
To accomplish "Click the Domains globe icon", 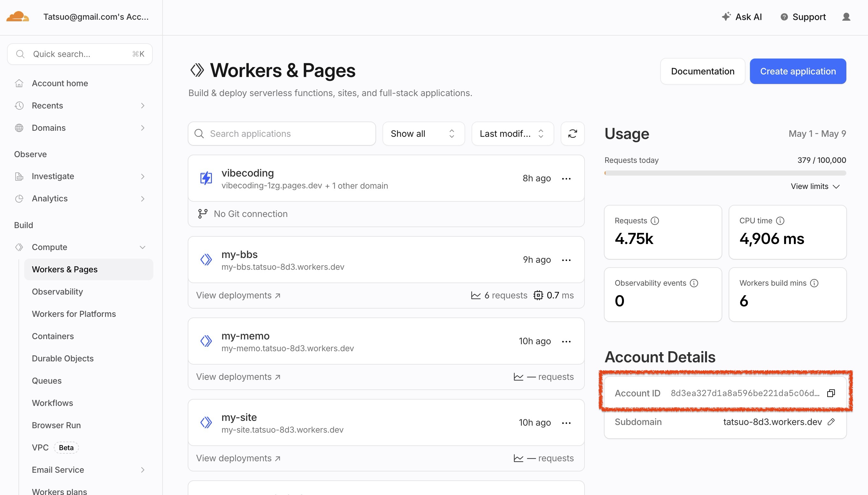I will tap(19, 128).
